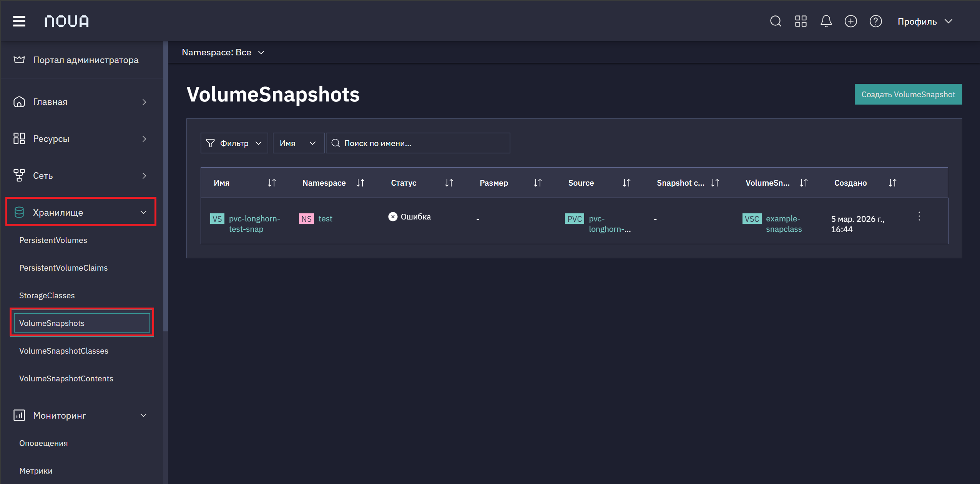Sort table by Имя column arrows

click(x=272, y=183)
